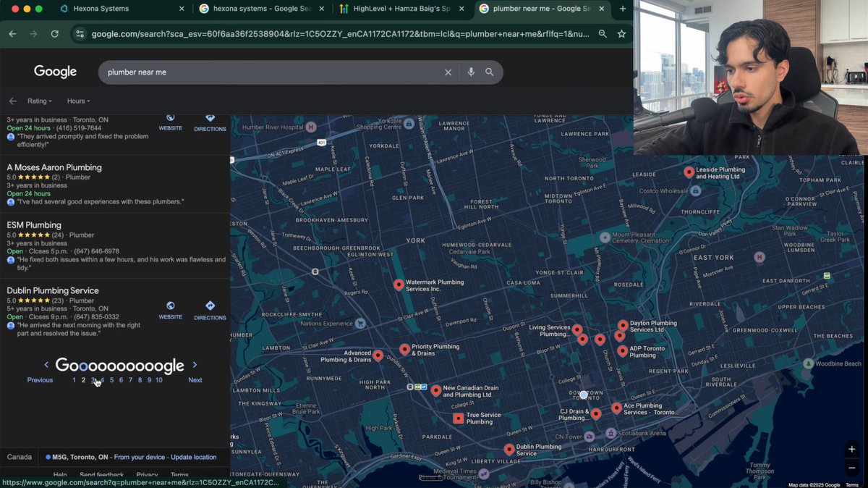The image size is (868, 488).
Task: Click the Costco Wholesale map marker
Action: (695, 190)
